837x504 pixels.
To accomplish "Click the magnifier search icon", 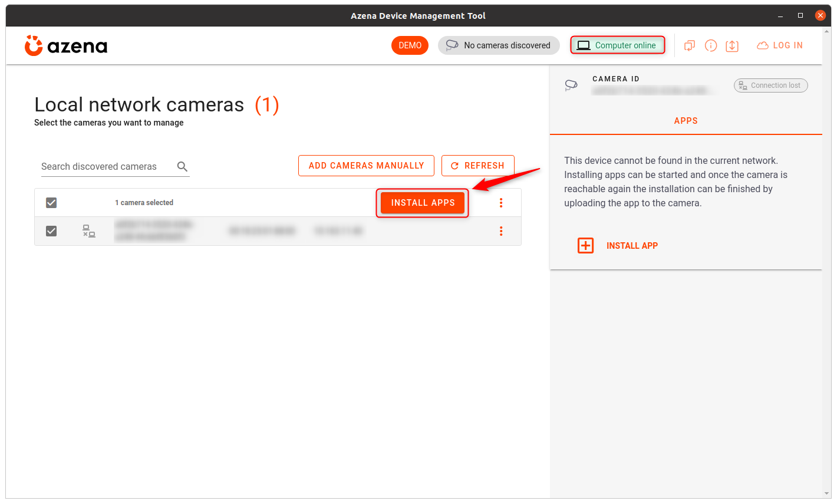I will pyautogui.click(x=183, y=167).
